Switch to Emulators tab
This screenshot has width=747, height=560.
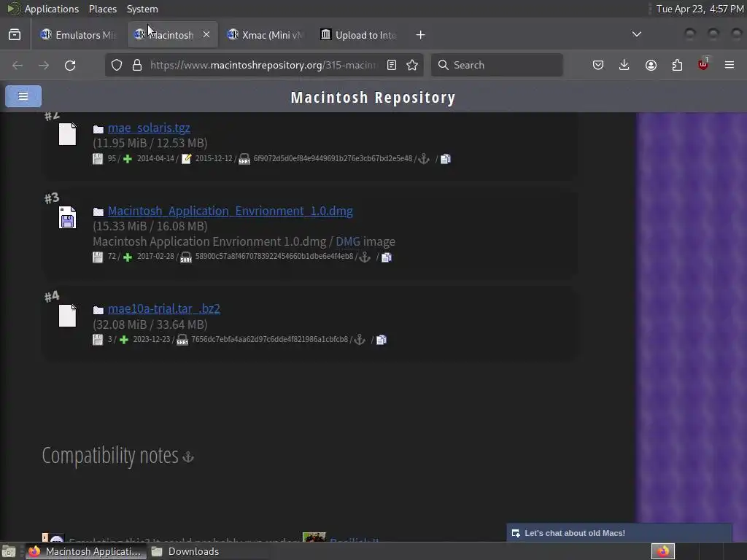[x=78, y=35]
